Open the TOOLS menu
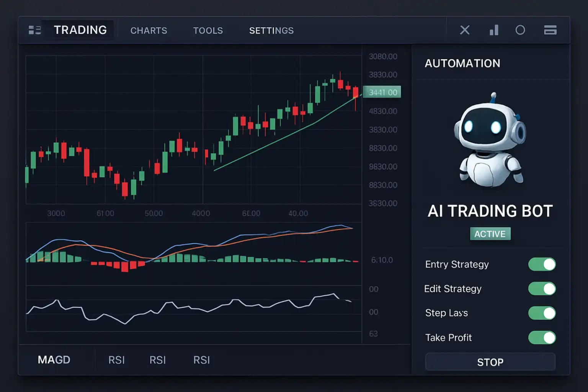This screenshot has width=588, height=392. pos(208,31)
